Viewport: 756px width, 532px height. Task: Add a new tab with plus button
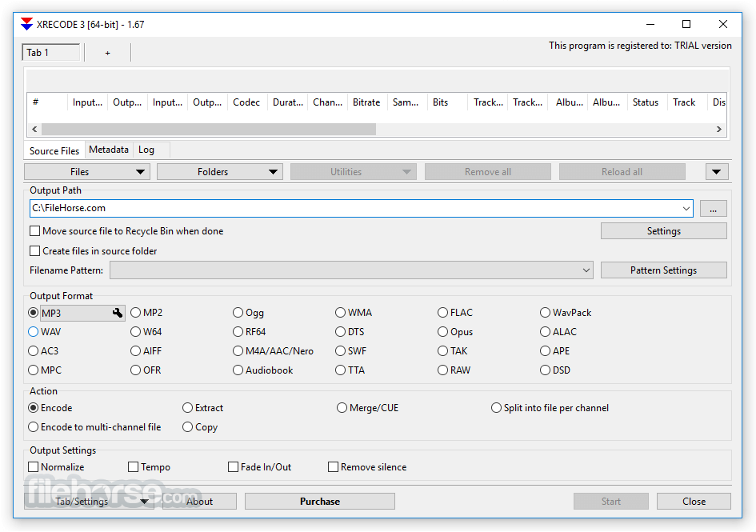[107, 53]
